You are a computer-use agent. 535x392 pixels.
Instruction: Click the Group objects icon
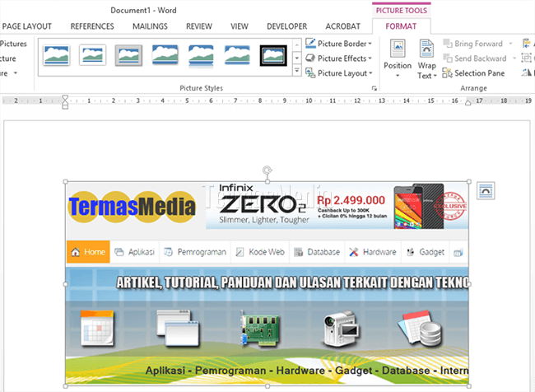(527, 58)
